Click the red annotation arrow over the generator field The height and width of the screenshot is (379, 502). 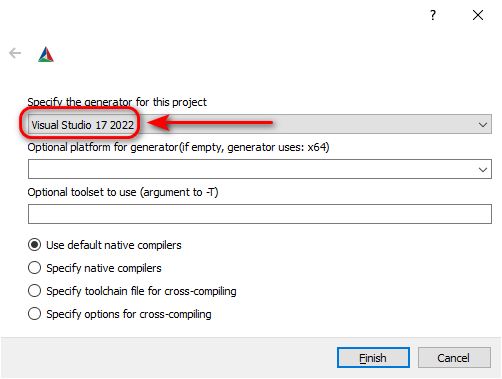click(x=210, y=123)
